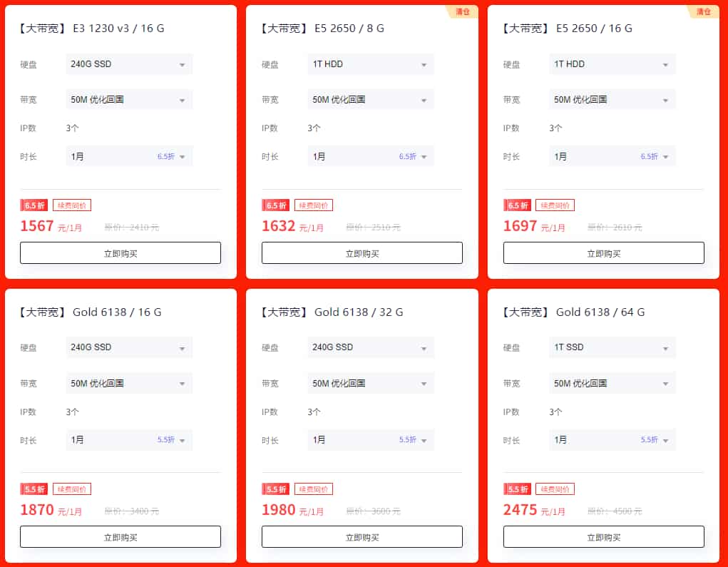Open 硬盘 dropdown on E5 2650 / 16 G card

[612, 64]
